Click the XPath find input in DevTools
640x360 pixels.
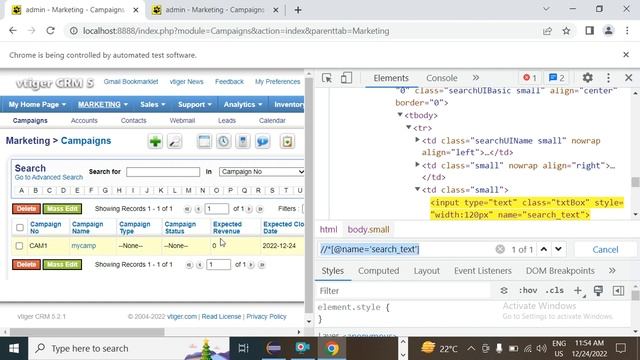(405, 249)
